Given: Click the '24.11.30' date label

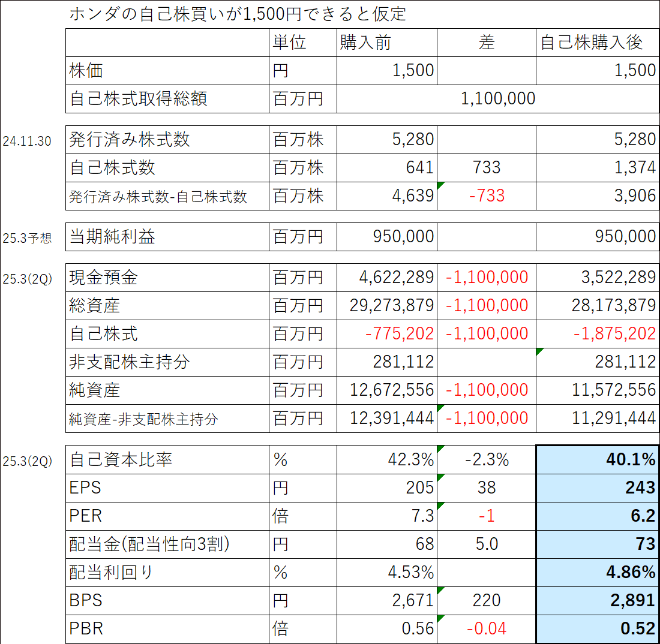Looking at the screenshot, I should click(27, 141).
